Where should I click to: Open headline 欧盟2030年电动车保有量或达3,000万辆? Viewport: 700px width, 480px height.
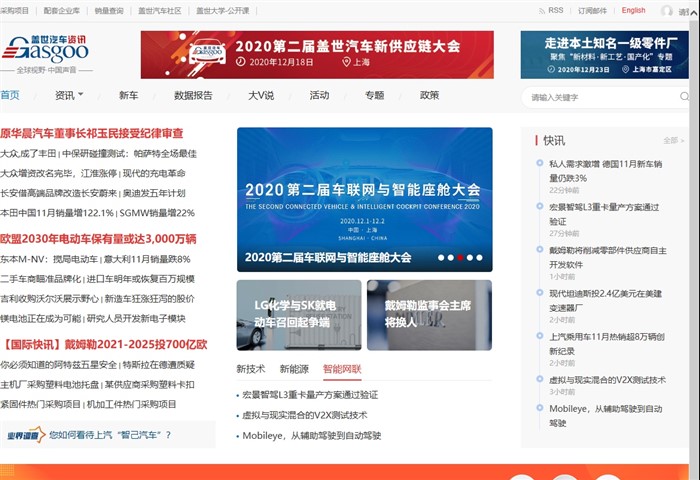pos(98,239)
